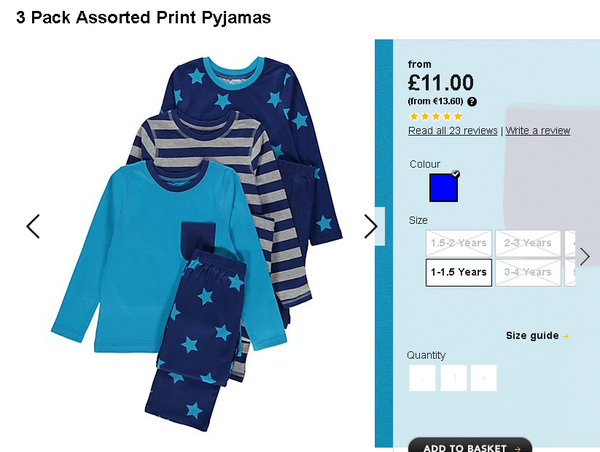Click Add to Basket button
This screenshot has width=600, height=452.
(x=470, y=445)
